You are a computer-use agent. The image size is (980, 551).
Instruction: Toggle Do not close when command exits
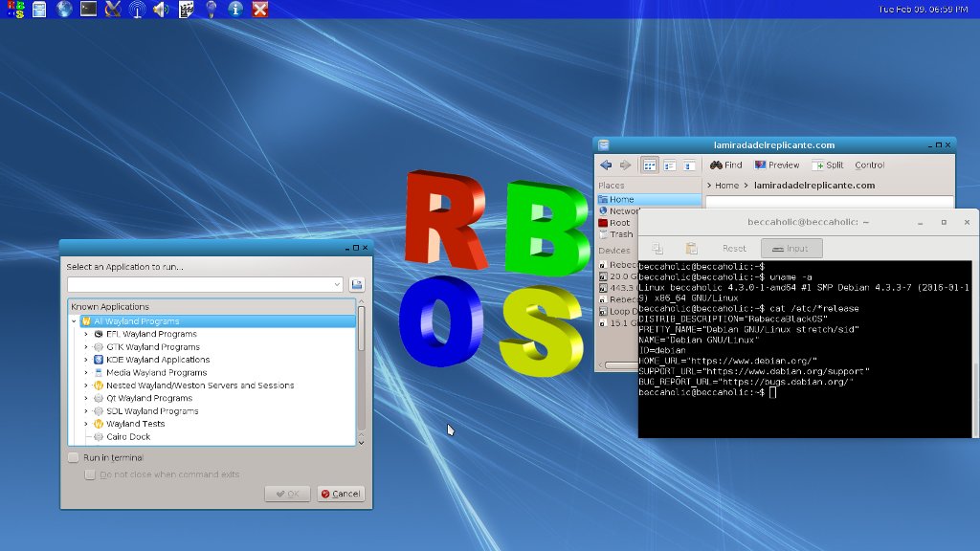[90, 474]
